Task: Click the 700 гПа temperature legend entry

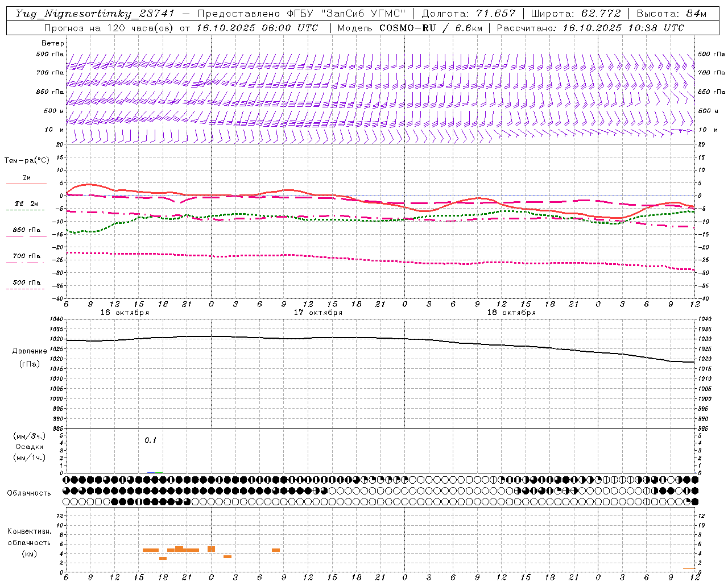Action: [x=27, y=256]
